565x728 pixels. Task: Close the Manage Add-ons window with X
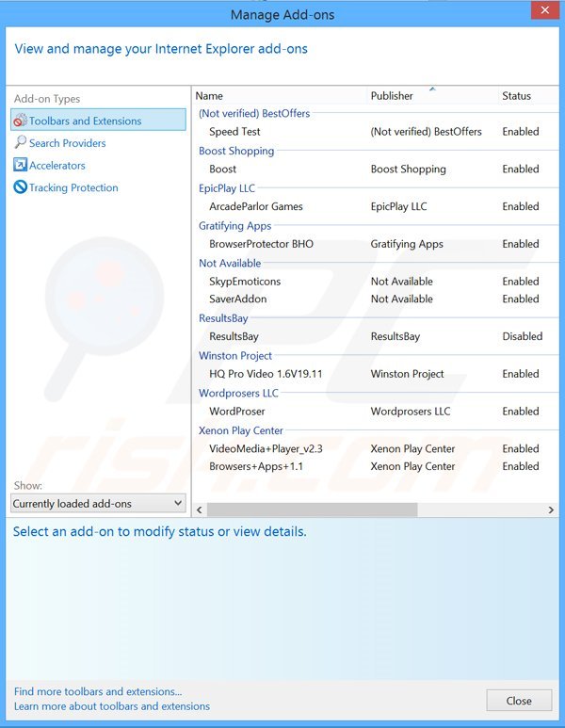[545, 9]
